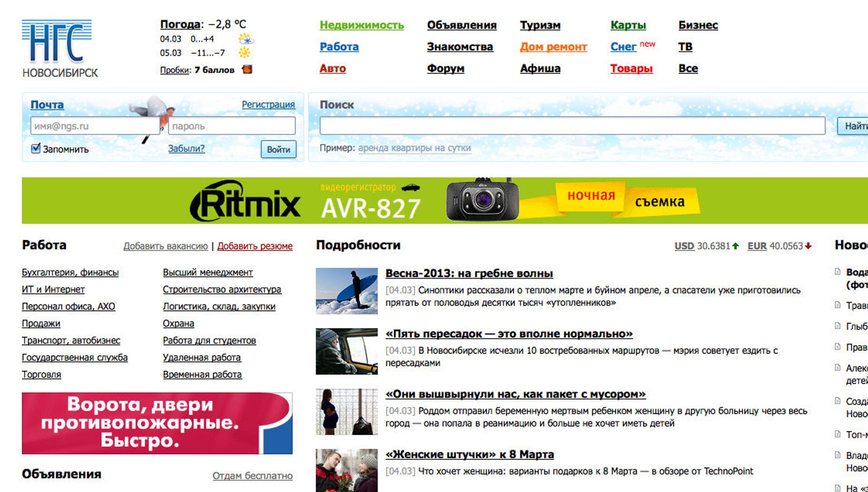The width and height of the screenshot is (868, 492).
Task: Click document icon beside 'Созда' news item
Action: point(837,401)
